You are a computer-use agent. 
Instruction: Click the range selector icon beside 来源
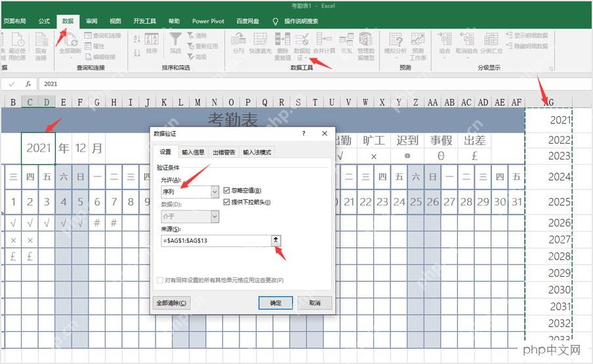[276, 240]
